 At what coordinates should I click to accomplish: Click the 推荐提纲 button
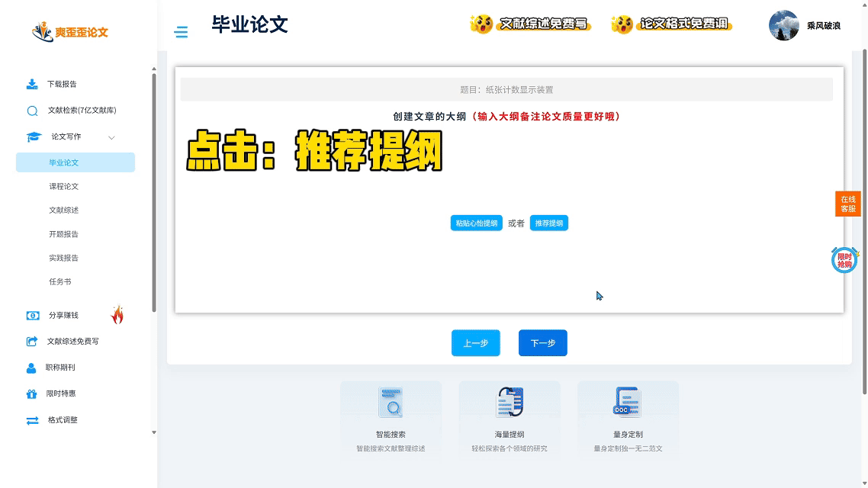click(548, 223)
